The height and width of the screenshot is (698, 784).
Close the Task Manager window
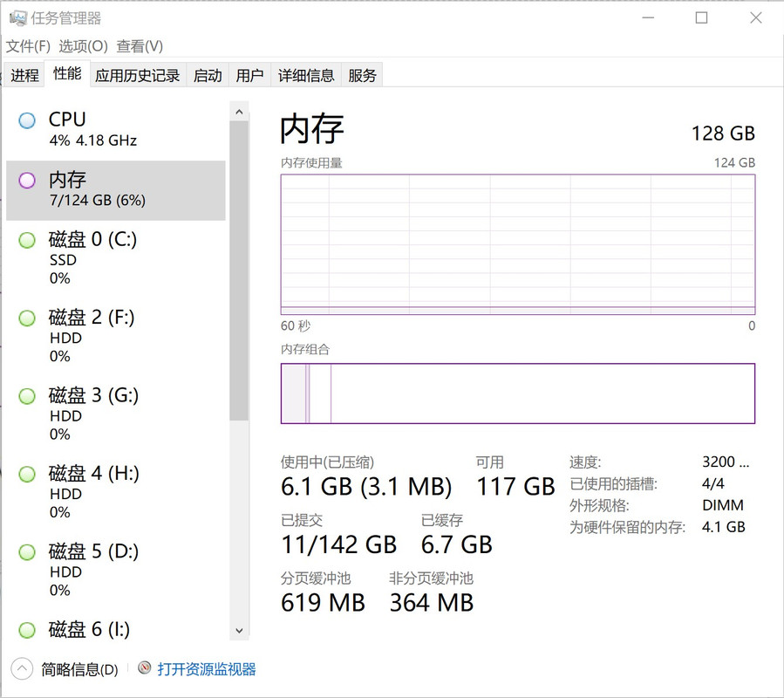point(755,18)
